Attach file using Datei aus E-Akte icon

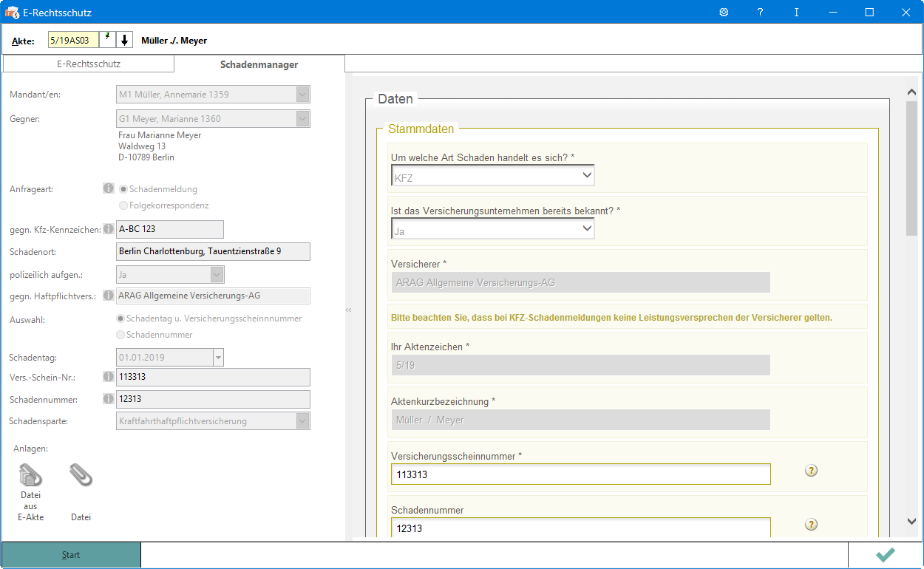point(30,475)
